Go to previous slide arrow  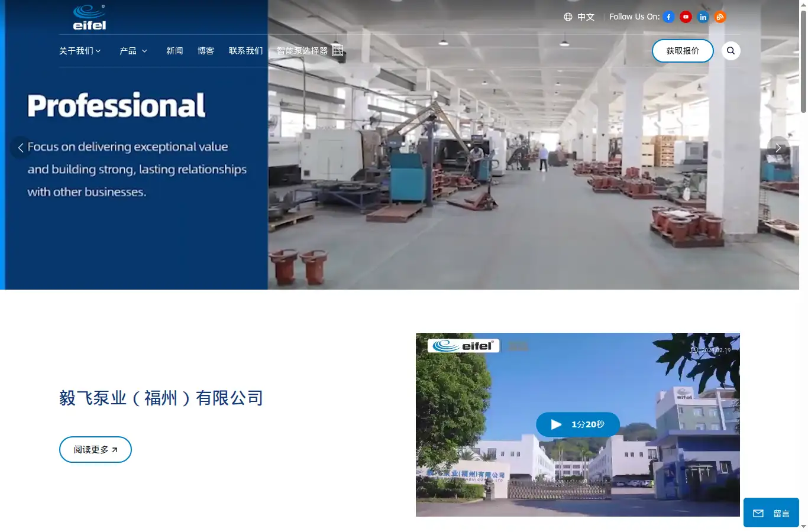point(21,147)
